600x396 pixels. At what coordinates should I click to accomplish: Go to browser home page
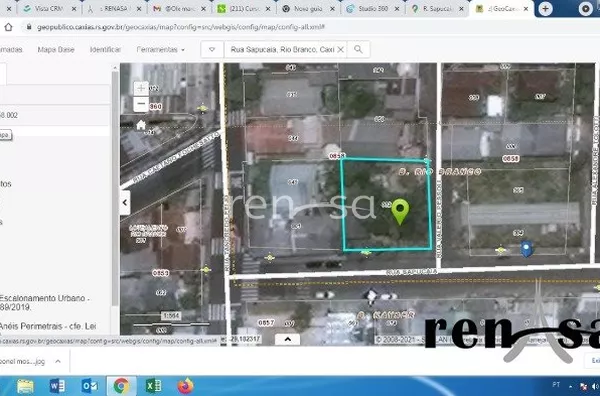8,27
